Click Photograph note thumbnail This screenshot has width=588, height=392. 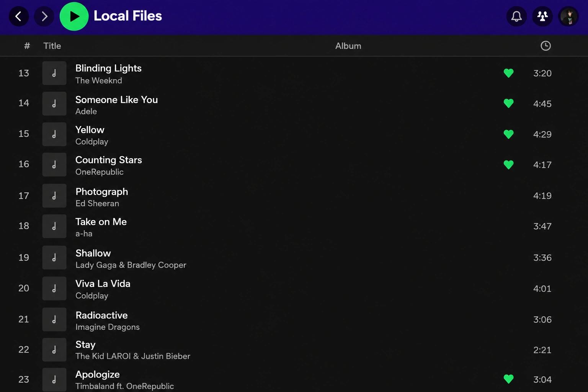coord(54,196)
